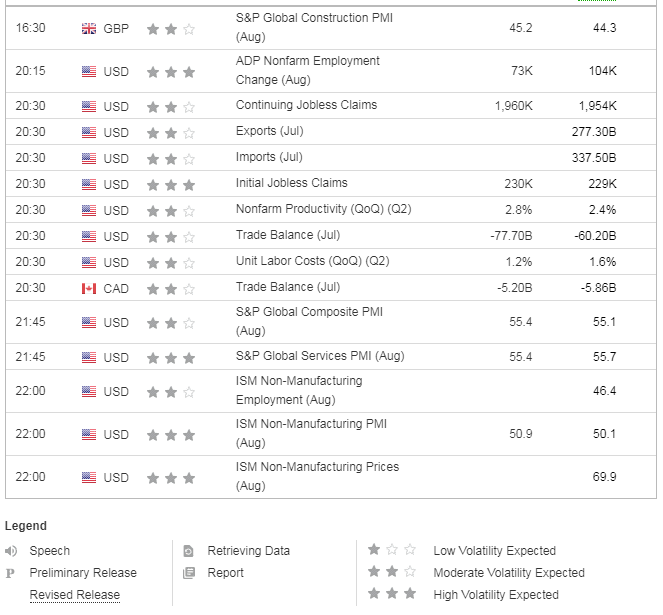
Task: Click volatility stars for S&P Global Construction PMI
Action: tap(171, 29)
